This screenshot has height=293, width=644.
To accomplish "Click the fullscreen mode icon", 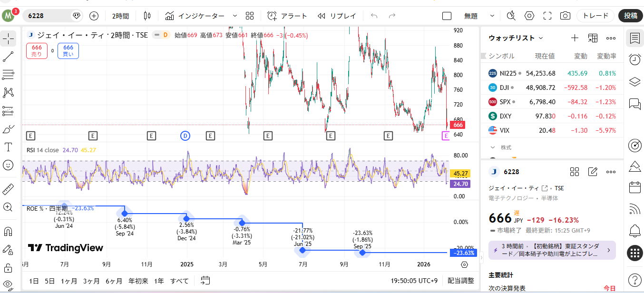I will [547, 16].
